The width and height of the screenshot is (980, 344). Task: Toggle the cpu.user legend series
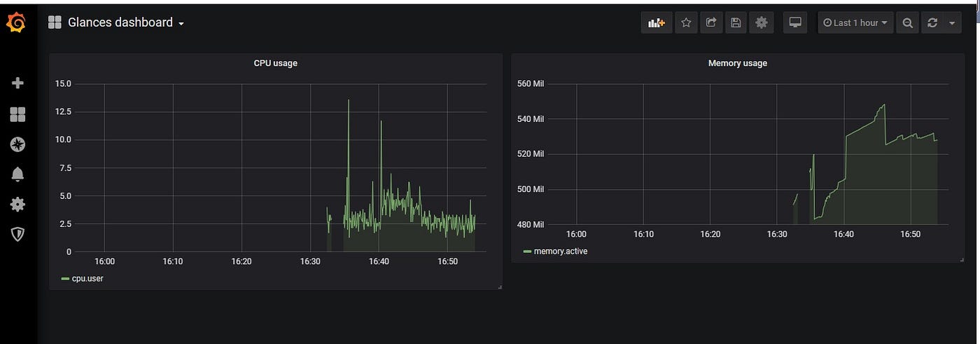tap(87, 278)
